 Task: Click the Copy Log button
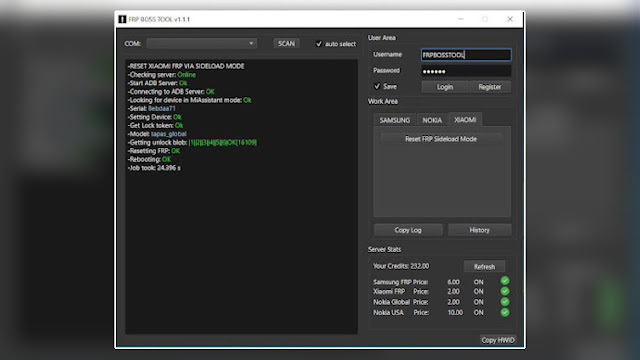click(408, 230)
